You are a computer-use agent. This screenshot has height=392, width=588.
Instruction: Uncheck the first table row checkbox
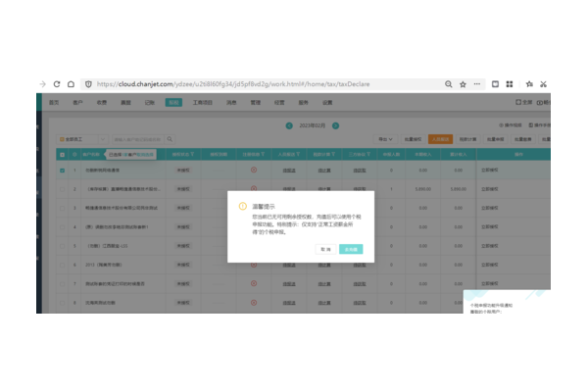(63, 171)
